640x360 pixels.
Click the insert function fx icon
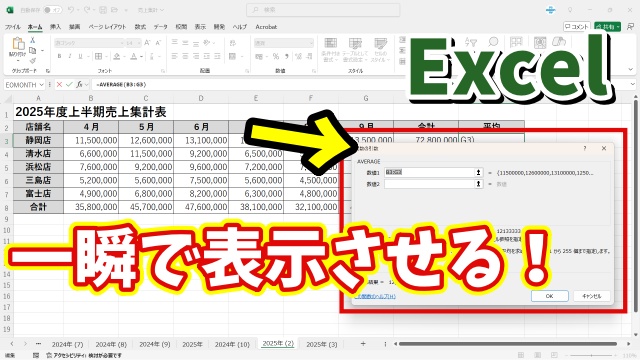click(79, 84)
